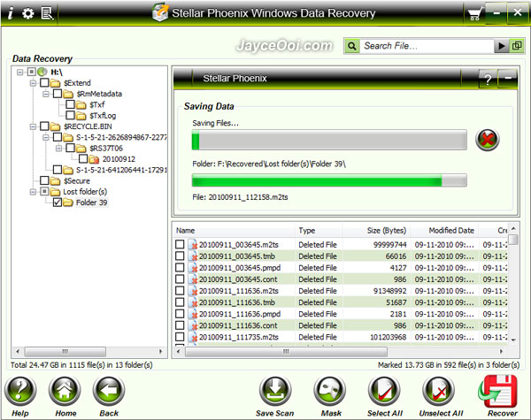Click the Folder 39 folder icon
Viewport: 531px width, 420px height.
[x=68, y=202]
